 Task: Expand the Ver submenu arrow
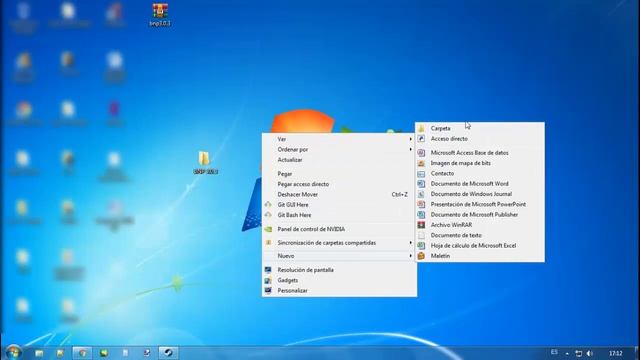coord(411,139)
